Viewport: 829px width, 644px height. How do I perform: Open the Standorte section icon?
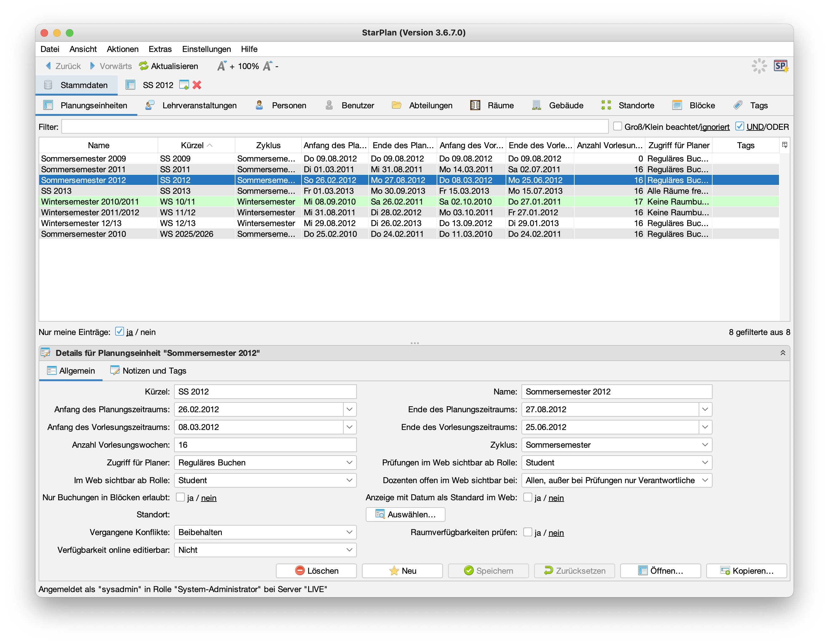click(606, 105)
